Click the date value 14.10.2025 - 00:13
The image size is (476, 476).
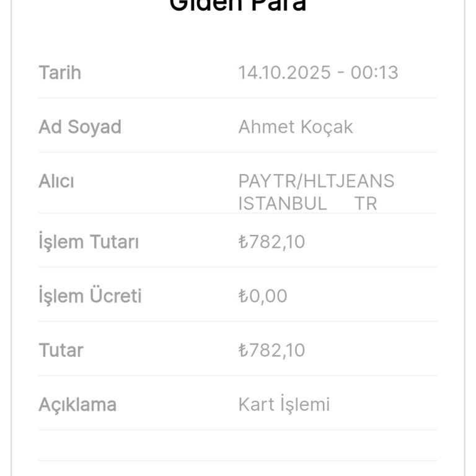pos(318,73)
